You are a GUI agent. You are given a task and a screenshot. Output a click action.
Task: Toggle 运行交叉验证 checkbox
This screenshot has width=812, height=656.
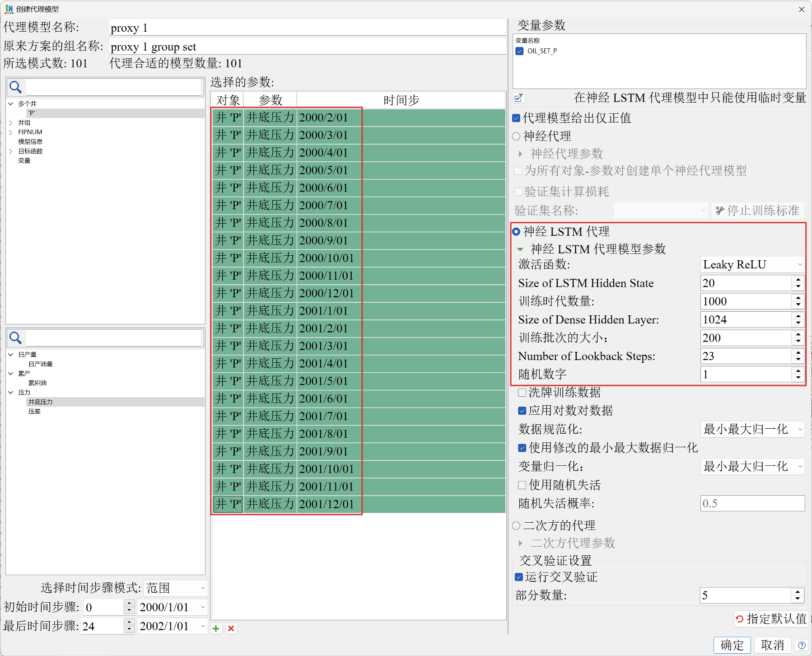click(519, 577)
